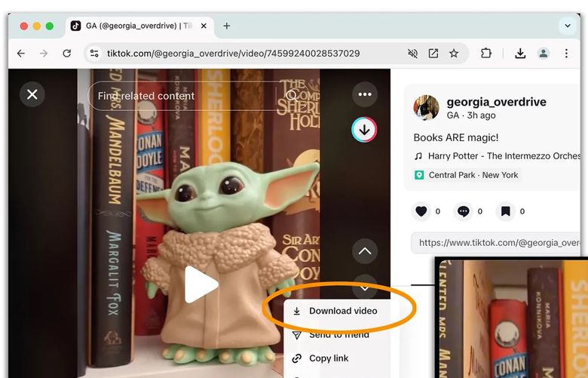Select the GA (@georgia_overdrive) browser tab
This screenshot has height=378, width=588.
139,26
